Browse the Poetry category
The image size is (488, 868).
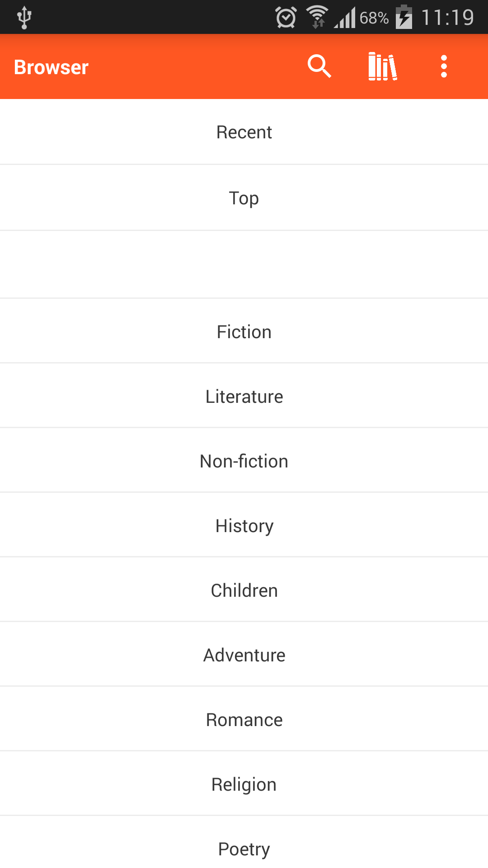point(244,849)
